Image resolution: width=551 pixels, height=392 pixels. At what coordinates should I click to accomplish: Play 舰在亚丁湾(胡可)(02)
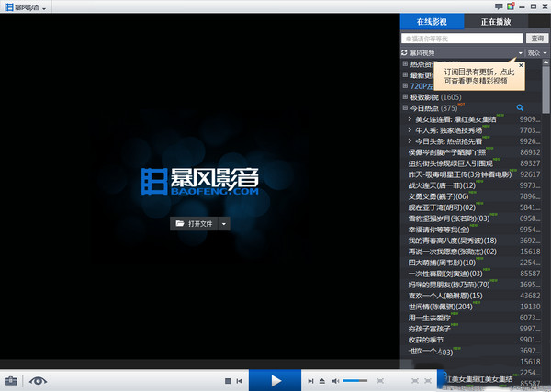(442, 207)
